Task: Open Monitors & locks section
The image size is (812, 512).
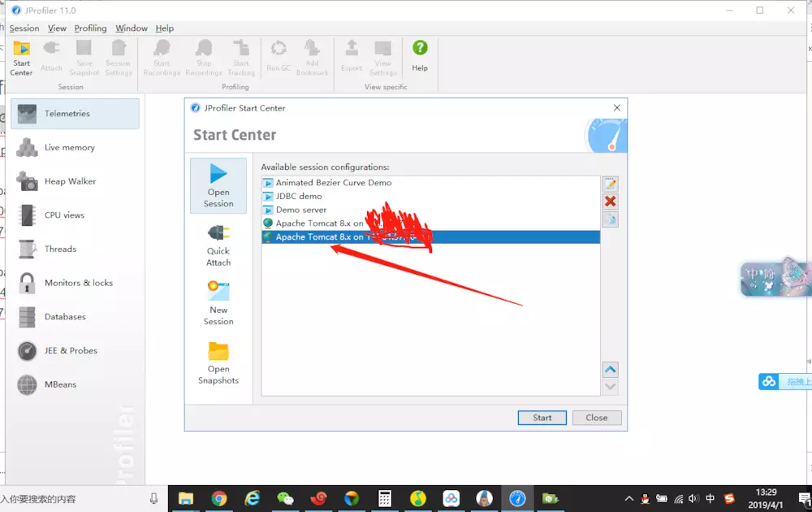Action: point(75,283)
